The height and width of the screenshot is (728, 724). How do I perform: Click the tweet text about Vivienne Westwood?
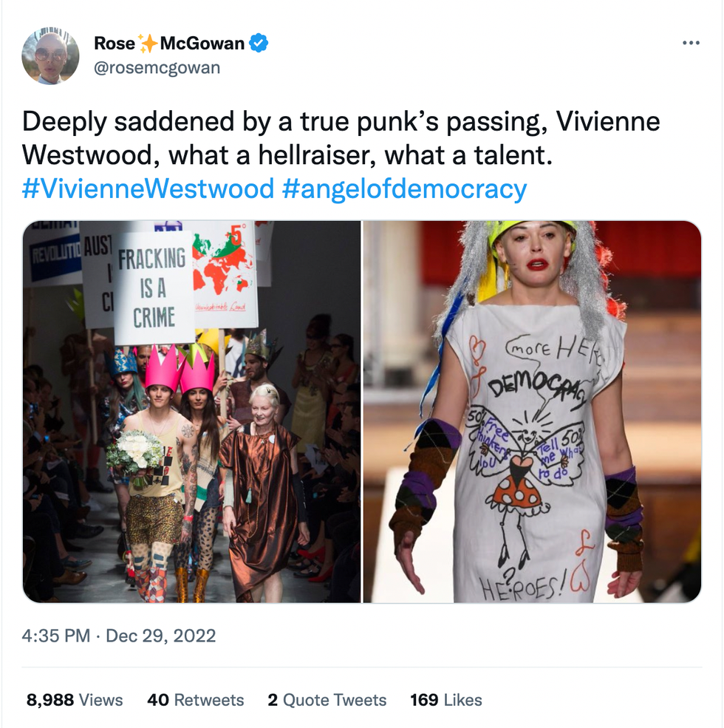click(341, 138)
